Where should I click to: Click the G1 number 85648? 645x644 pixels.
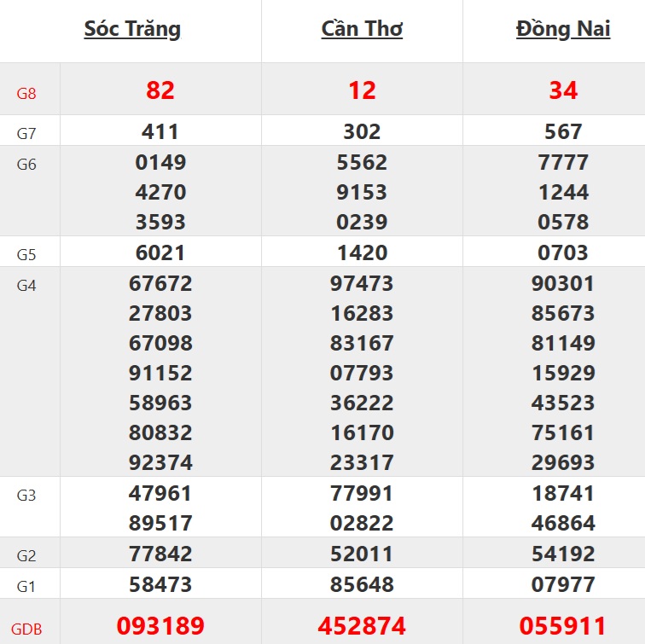tap(362, 585)
